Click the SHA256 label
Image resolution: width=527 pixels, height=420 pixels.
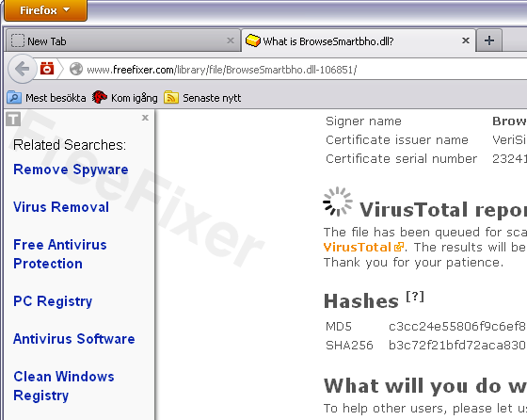tap(349, 346)
